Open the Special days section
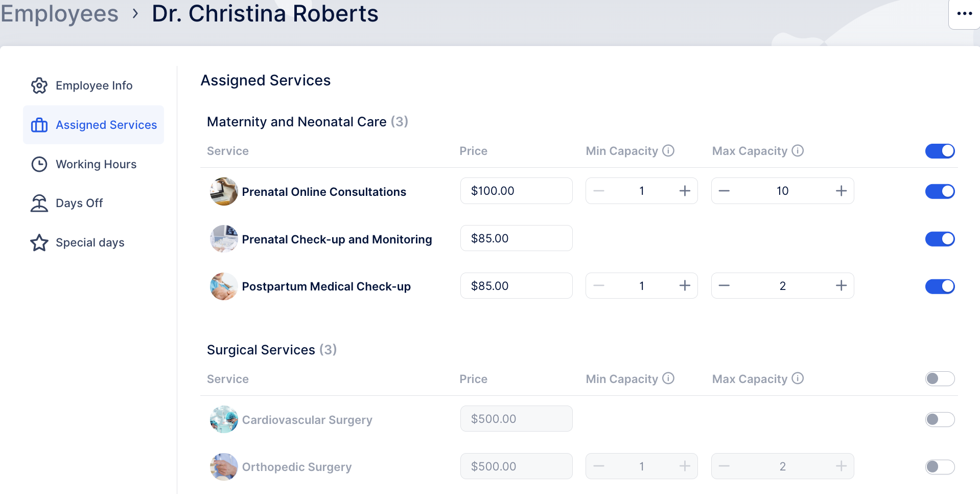The width and height of the screenshot is (980, 494). point(90,243)
